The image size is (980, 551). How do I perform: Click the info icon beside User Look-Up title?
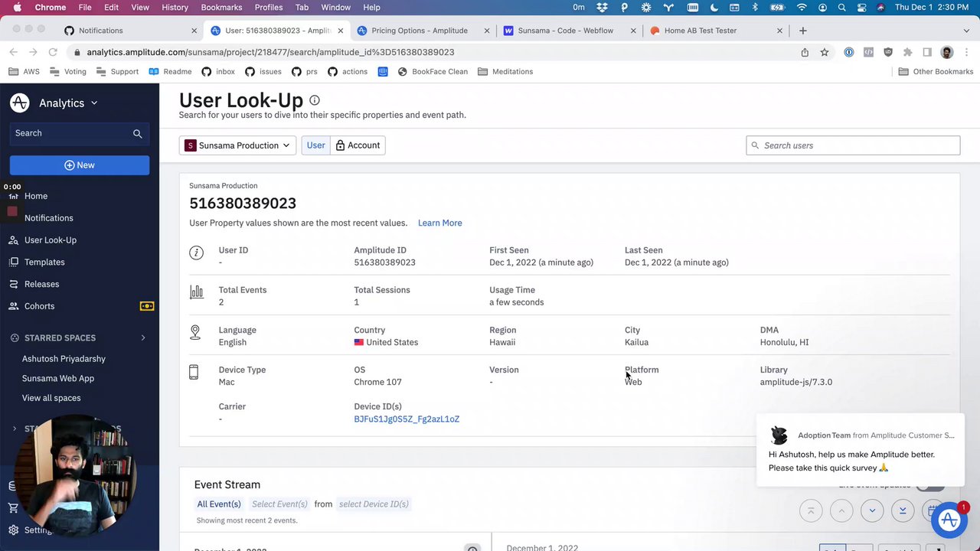[315, 100]
